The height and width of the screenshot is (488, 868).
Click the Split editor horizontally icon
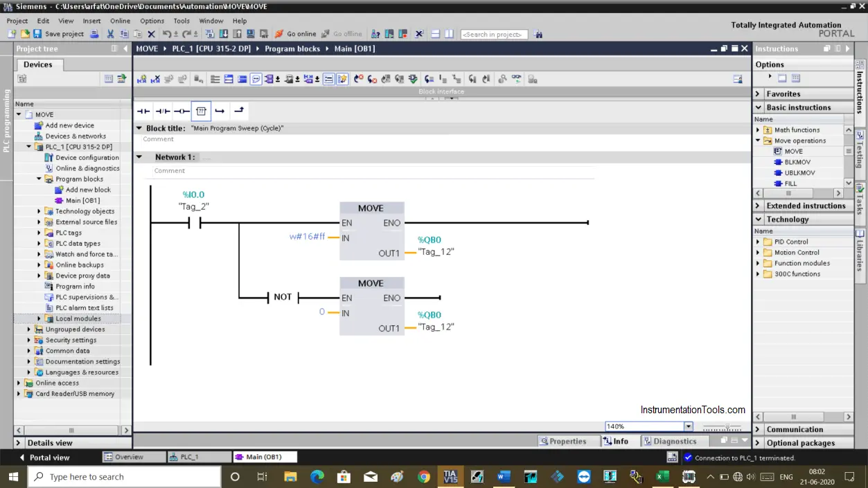click(x=436, y=34)
